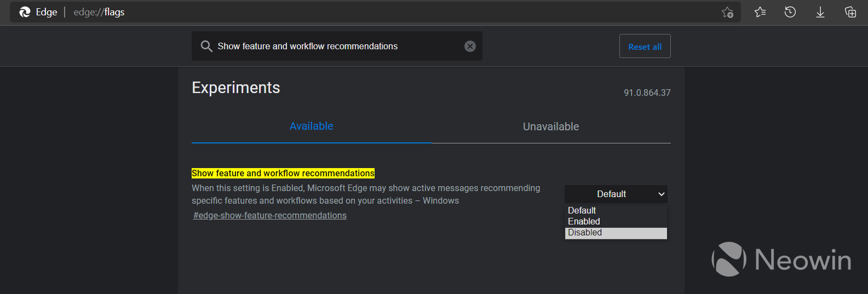868x294 pixels.
Task: Switch to the Available tab
Action: click(x=312, y=126)
